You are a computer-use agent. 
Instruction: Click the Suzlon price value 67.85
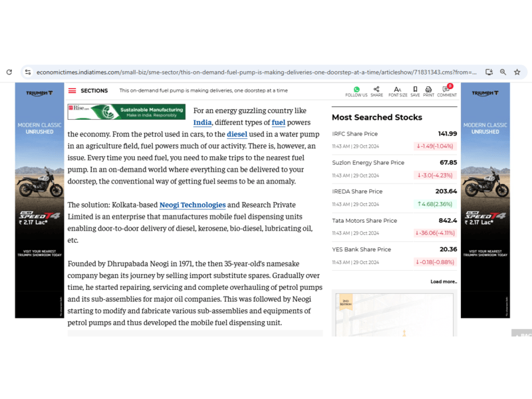pyautogui.click(x=448, y=162)
